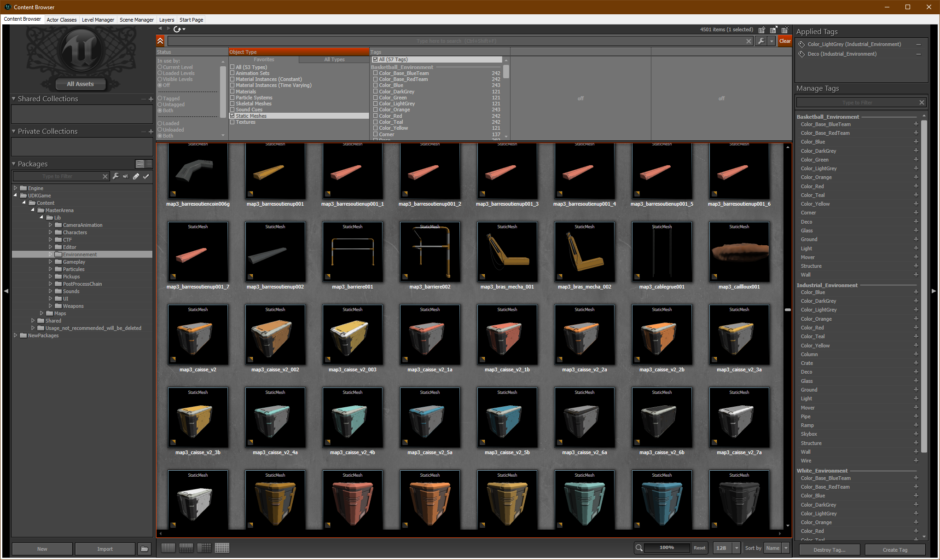Click the pencil icon in Packages toolbar

(136, 176)
